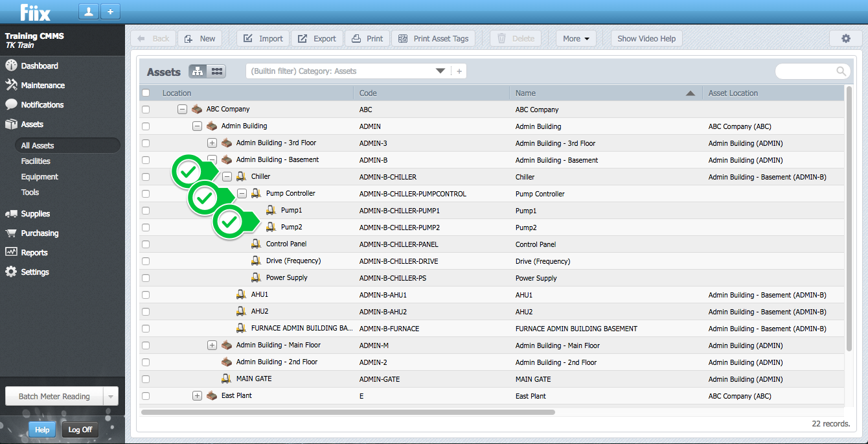This screenshot has height=444, width=868.
Task: Collapse the ABC Company tree node
Action: (x=182, y=110)
